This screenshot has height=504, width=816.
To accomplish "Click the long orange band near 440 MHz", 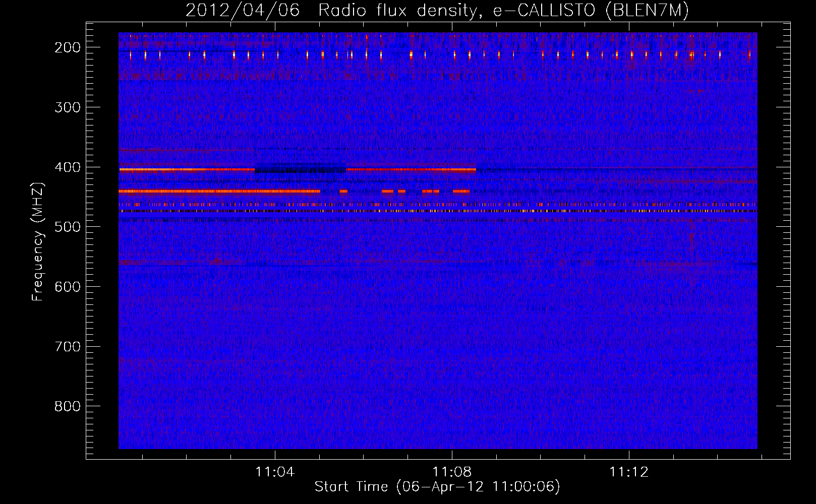I will click(219, 192).
